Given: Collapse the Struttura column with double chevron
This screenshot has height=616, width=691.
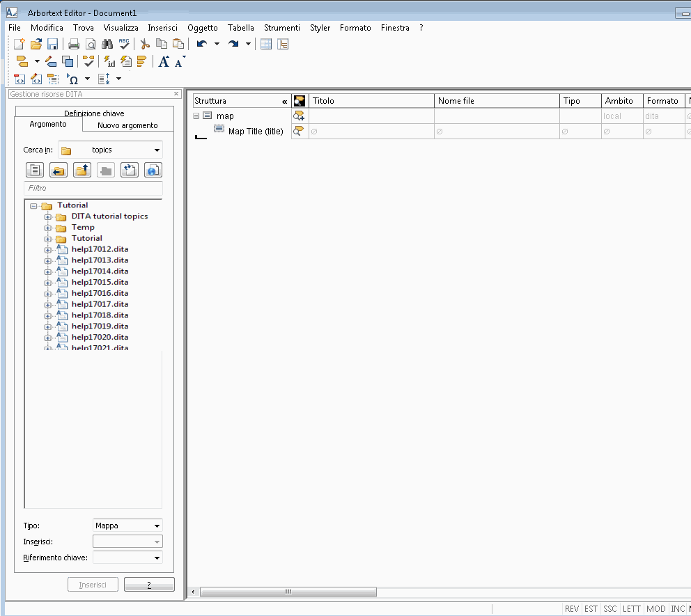Looking at the screenshot, I should click(x=285, y=101).
